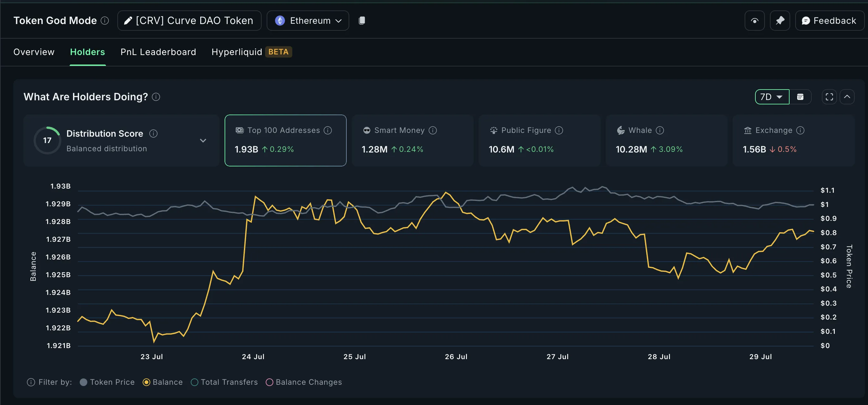This screenshot has height=405, width=868.
Task: Open the Ethereum chain dropdown
Action: 308,21
